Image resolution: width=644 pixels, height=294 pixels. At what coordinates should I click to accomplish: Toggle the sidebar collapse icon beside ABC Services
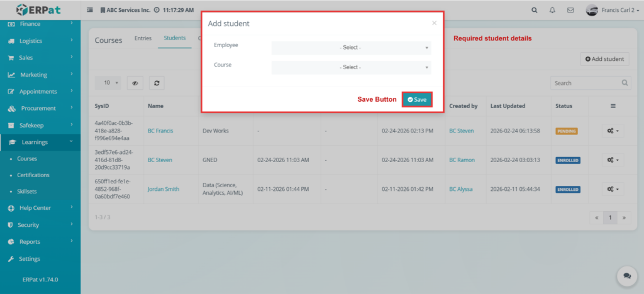pos(90,10)
